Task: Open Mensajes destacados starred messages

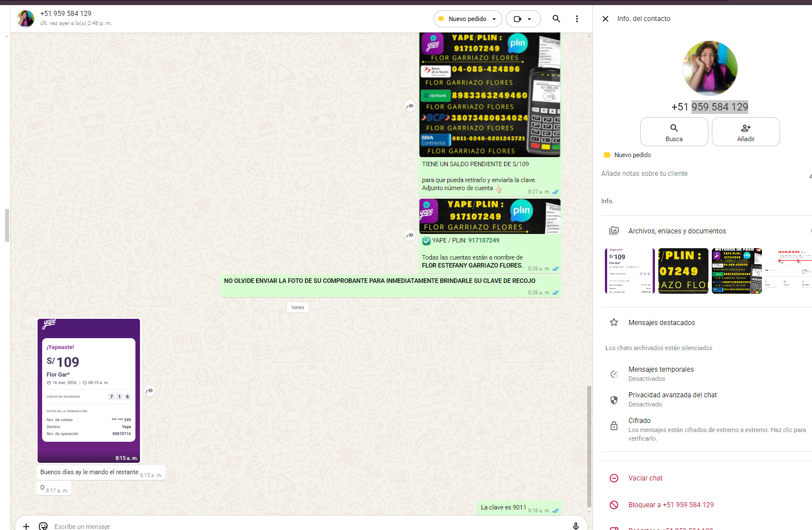Action: point(661,323)
